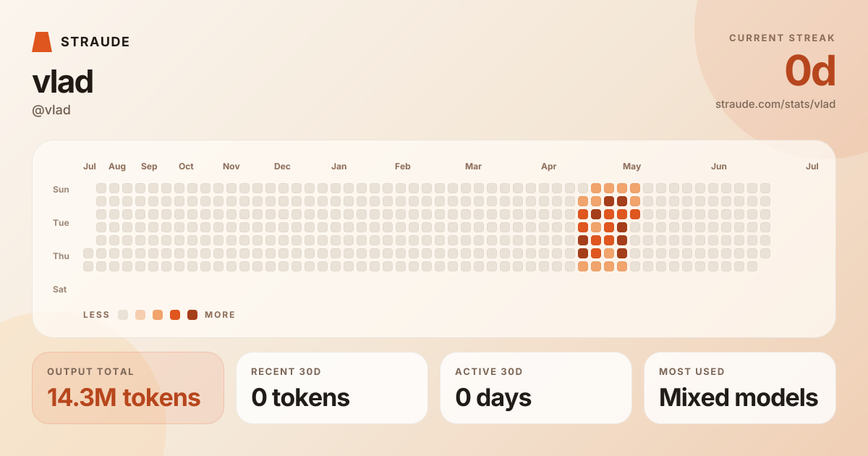Viewport: 868px width, 456px height.
Task: Open the Output Total 14.3M tokens card
Action: (128, 388)
